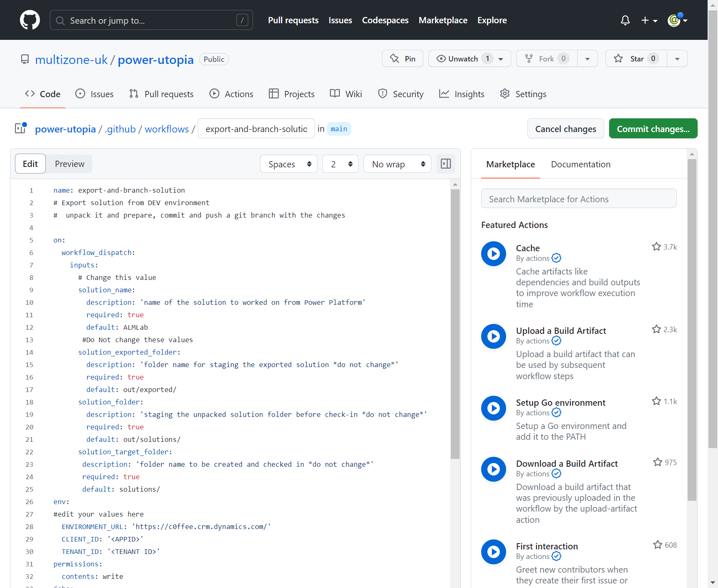Click the Search Marketplace for Actions field
Screen dimensions: 718x588
[x=578, y=198]
